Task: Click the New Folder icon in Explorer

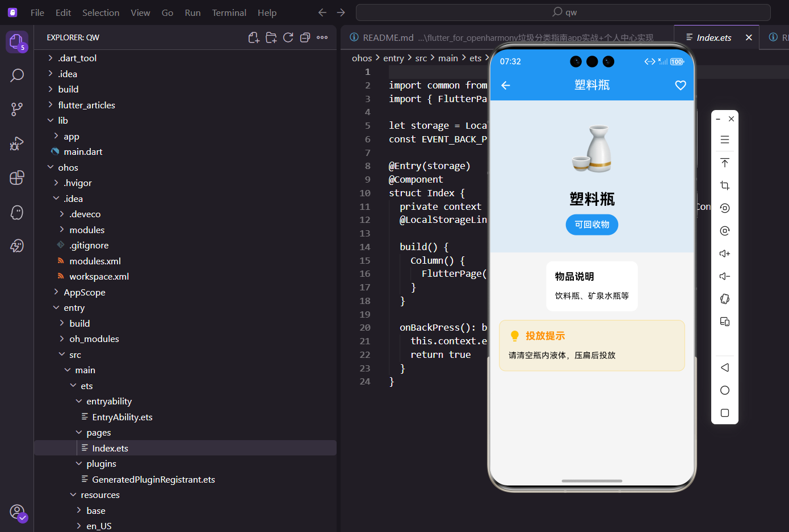Action: (x=271, y=37)
